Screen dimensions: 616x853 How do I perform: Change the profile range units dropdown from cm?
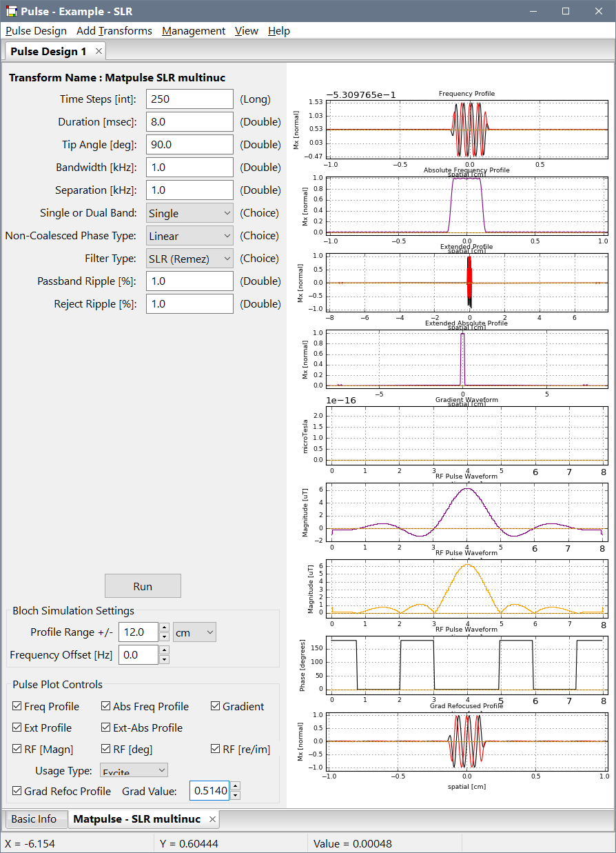(x=194, y=632)
